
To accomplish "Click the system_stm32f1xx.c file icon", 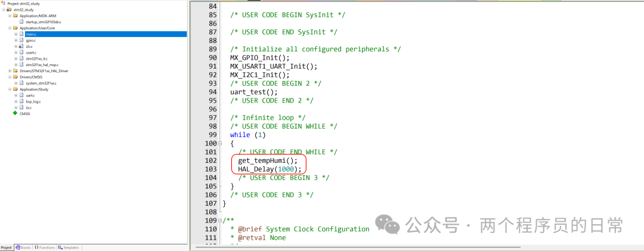I will [21, 83].
